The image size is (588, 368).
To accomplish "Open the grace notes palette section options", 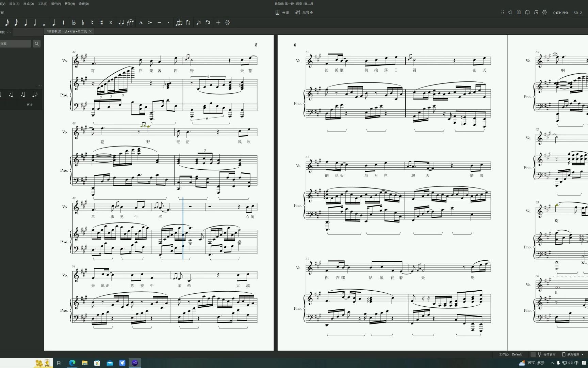I will pyautogui.click(x=39, y=85).
